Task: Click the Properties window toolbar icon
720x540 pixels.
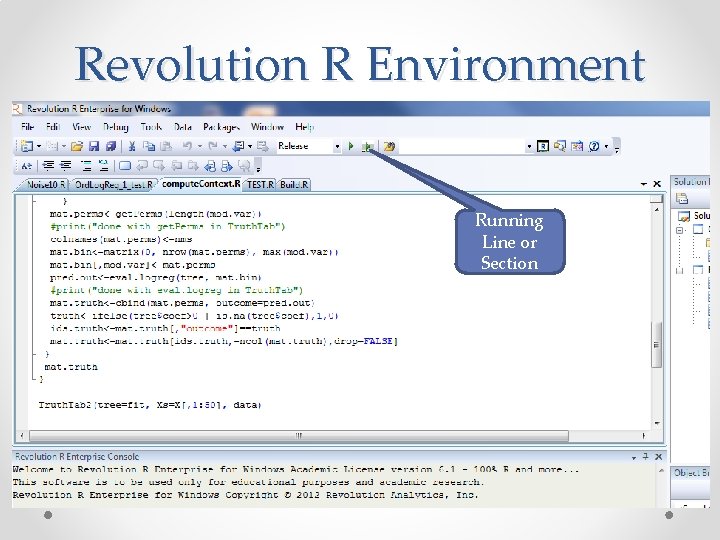Action: point(577,146)
